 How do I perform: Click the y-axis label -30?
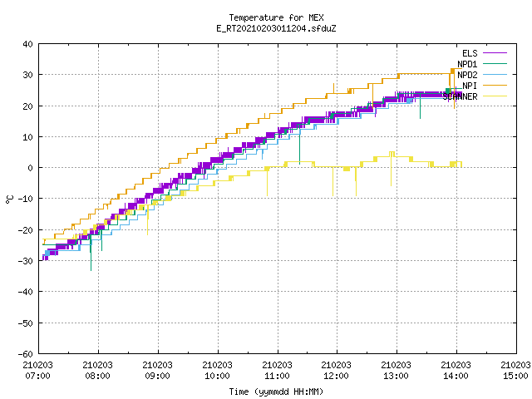click(x=26, y=261)
